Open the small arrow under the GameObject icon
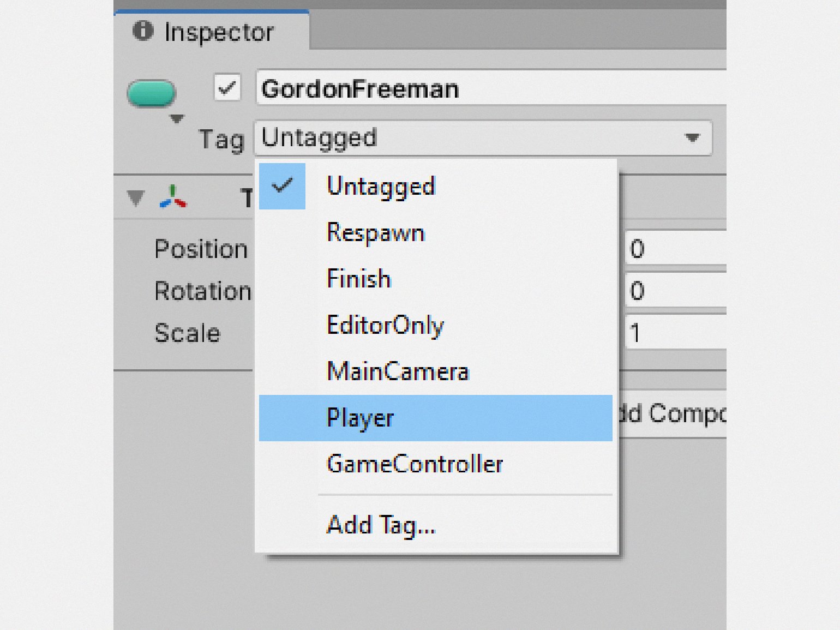 177,118
